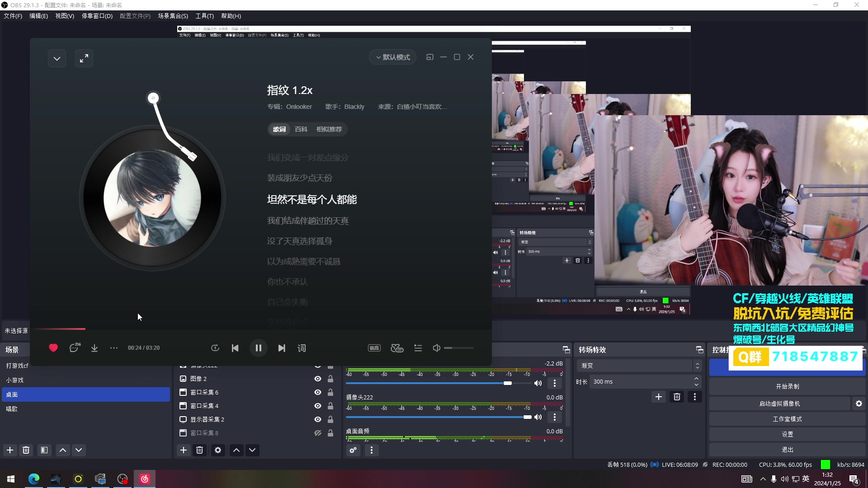
Task: Add a new scene with plus
Action: coord(10,450)
